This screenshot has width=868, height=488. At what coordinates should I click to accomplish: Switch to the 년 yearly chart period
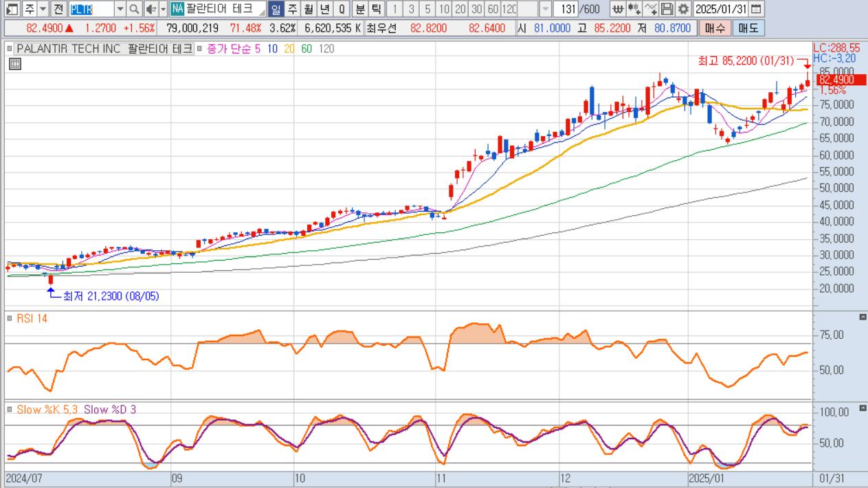[x=324, y=9]
